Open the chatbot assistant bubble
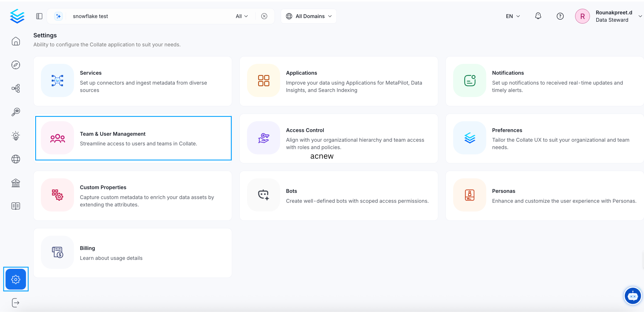 pyautogui.click(x=632, y=296)
